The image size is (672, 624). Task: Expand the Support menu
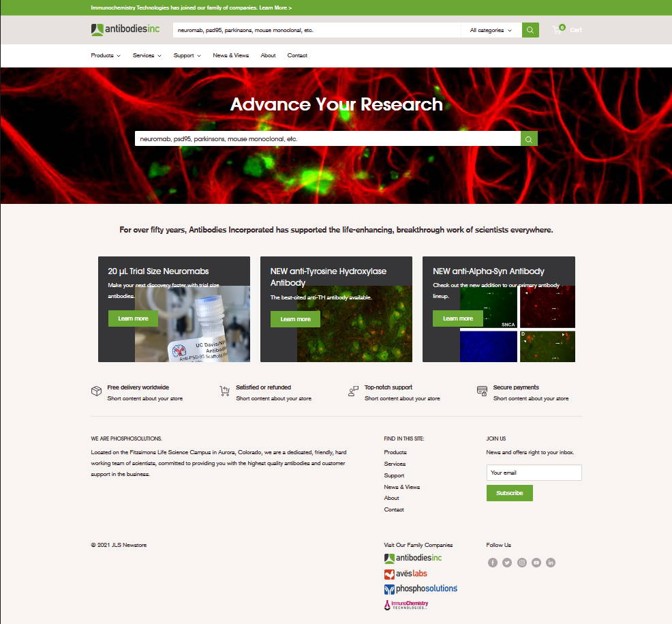pyautogui.click(x=187, y=55)
